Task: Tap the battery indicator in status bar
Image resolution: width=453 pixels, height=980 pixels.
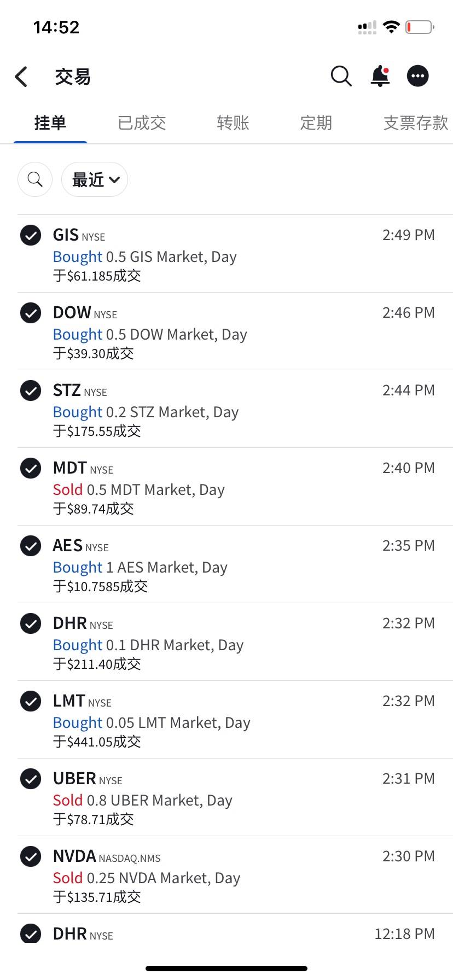Action: click(420, 27)
